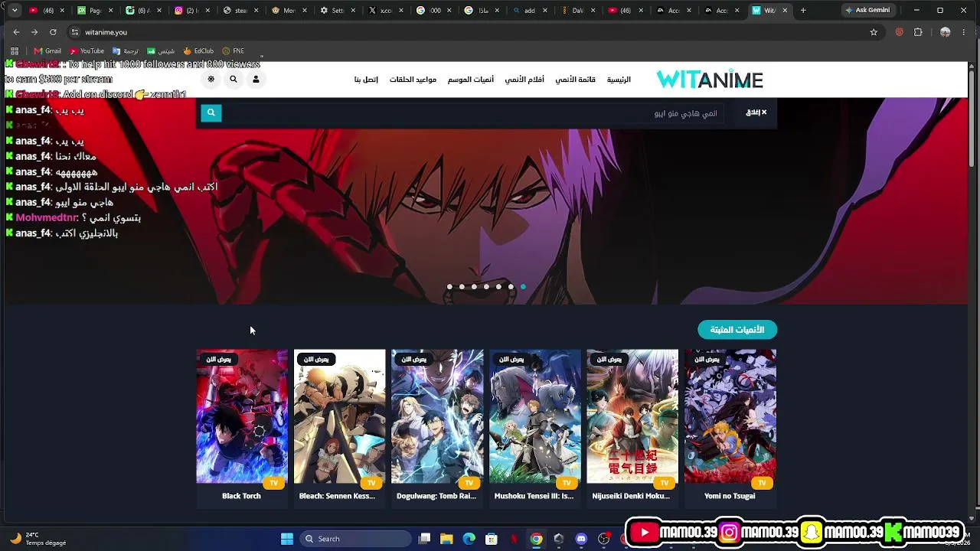The width and height of the screenshot is (980, 551).
Task: Open the إتصل بنا menu item
Action: [366, 80]
